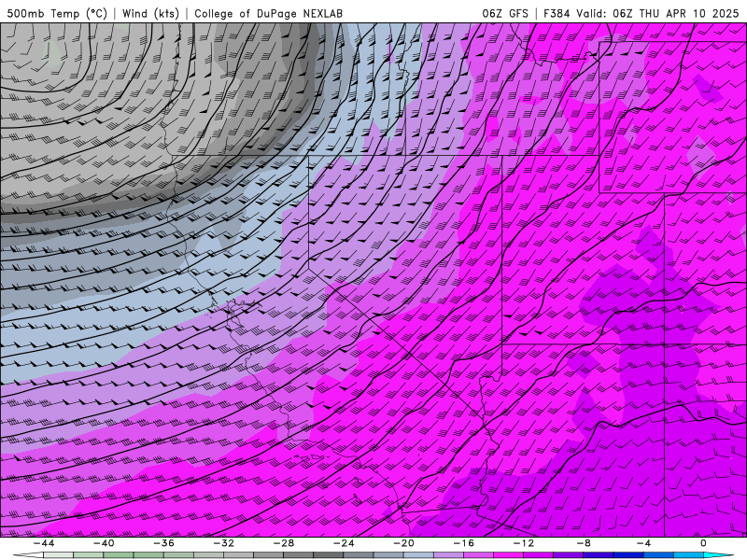
Task: Click the -28 color bar label
Action: point(284,543)
